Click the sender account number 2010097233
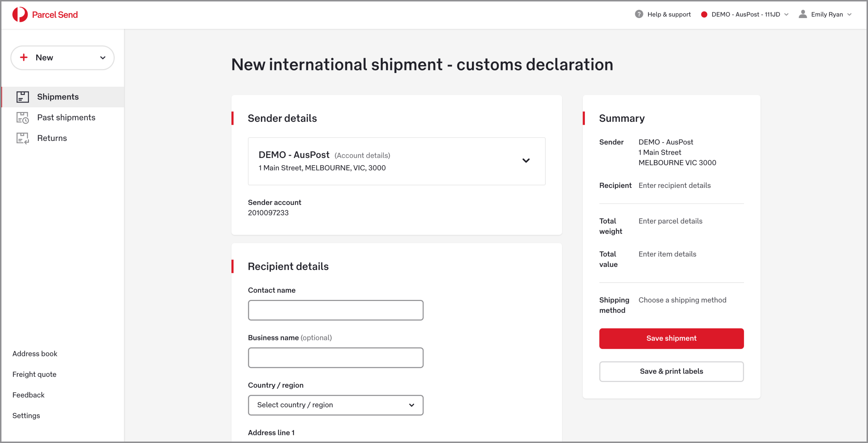The image size is (868, 443). [268, 213]
